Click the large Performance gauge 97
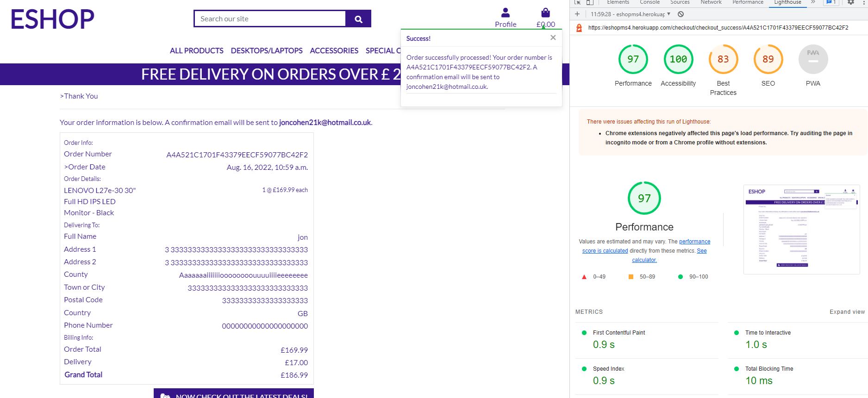Image resolution: width=868 pixels, height=398 pixels. [644, 198]
